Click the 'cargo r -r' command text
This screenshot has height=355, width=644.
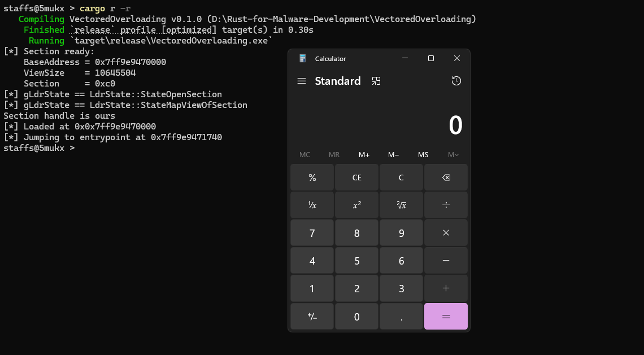pos(105,8)
